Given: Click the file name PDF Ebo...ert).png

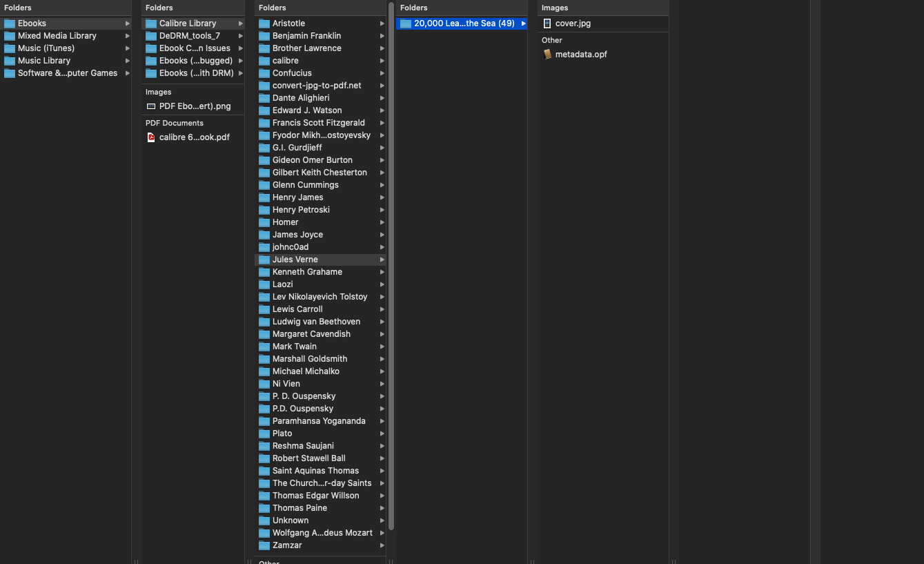Looking at the screenshot, I should [x=195, y=106].
